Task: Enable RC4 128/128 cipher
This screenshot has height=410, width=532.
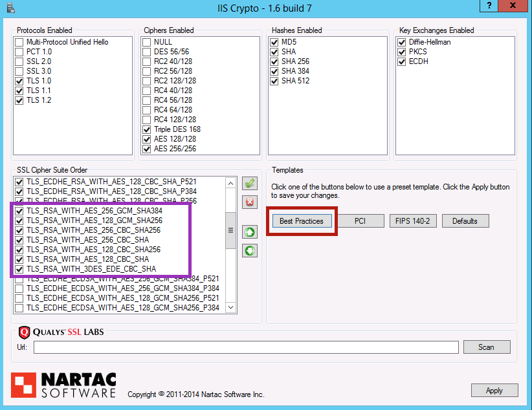Action: (x=146, y=120)
